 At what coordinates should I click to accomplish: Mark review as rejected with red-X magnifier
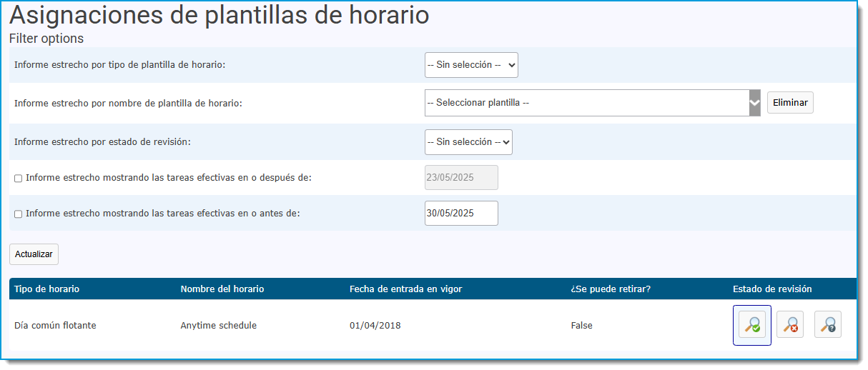pyautogui.click(x=790, y=325)
